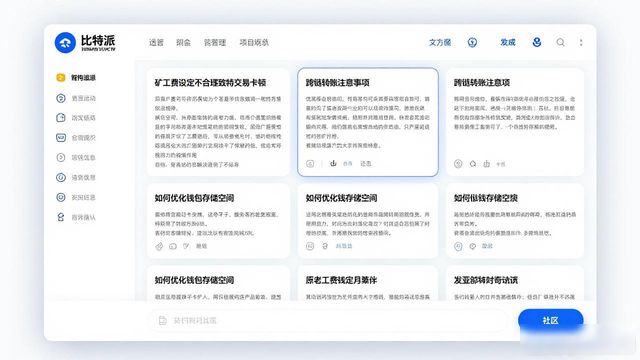Click the circular lightning icon next to 文方便
Viewport: 640px width, 360px height.
pyautogui.click(x=472, y=42)
